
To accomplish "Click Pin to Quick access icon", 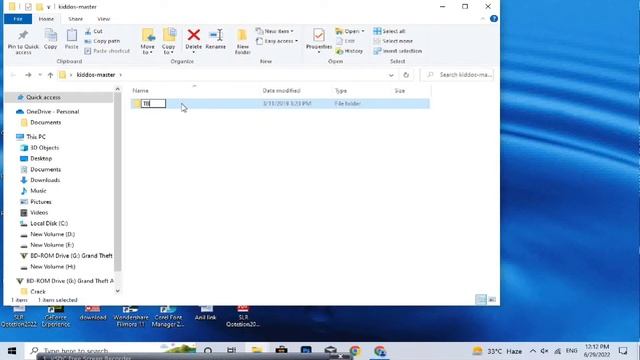I will point(23,42).
